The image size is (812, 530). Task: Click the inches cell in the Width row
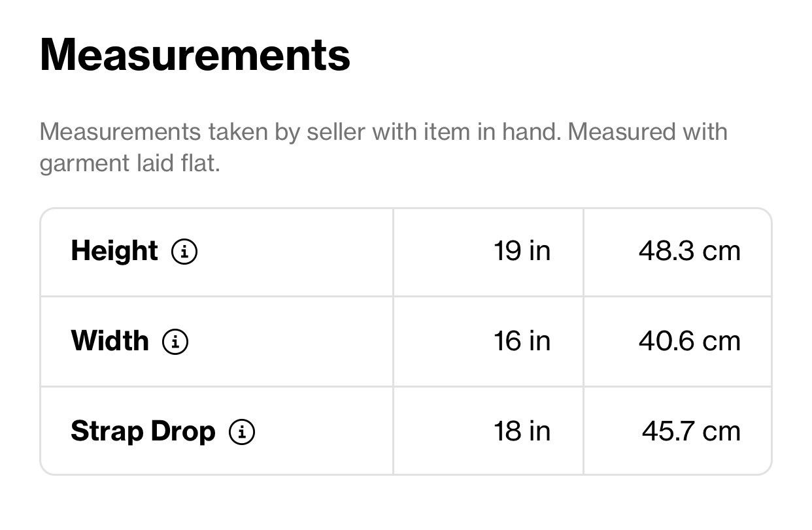tap(488, 341)
